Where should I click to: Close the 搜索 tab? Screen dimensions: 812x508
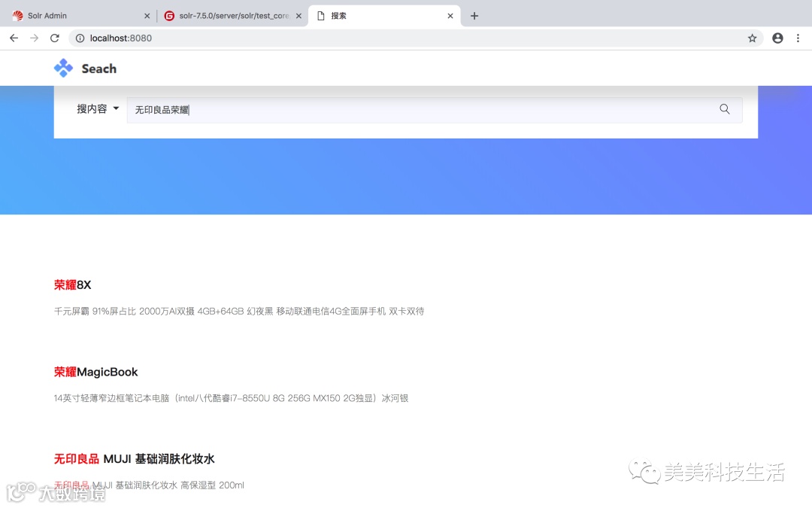pyautogui.click(x=450, y=16)
